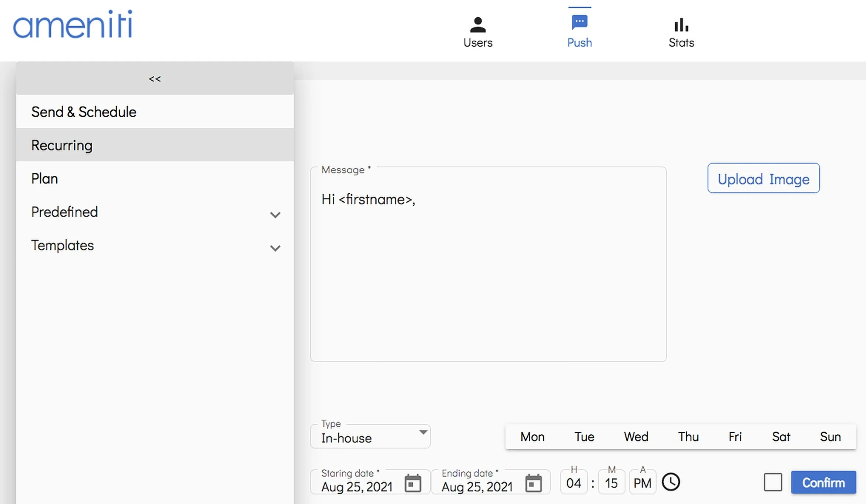Collapse the sidebar with << arrows
Image resolution: width=866 pixels, height=504 pixels.
pos(155,78)
